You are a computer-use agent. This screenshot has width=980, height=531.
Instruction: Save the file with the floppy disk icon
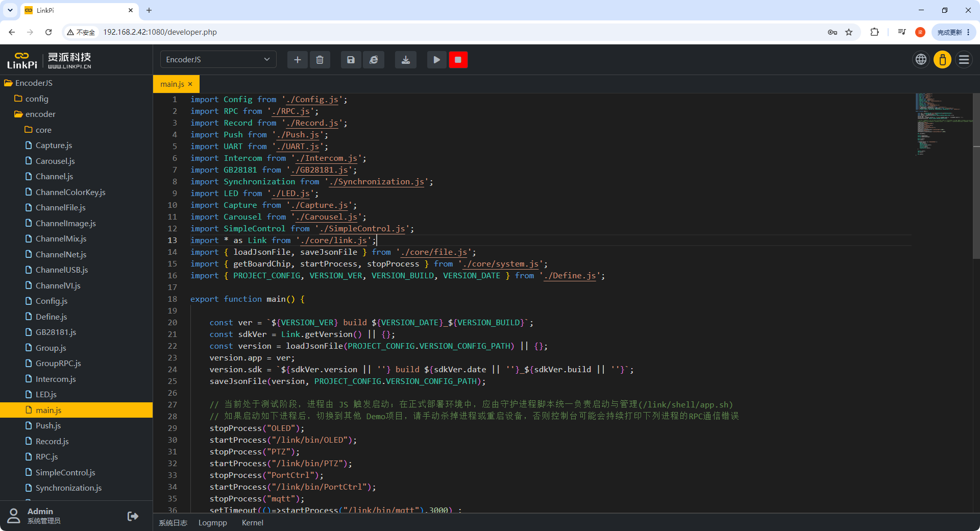(x=351, y=60)
